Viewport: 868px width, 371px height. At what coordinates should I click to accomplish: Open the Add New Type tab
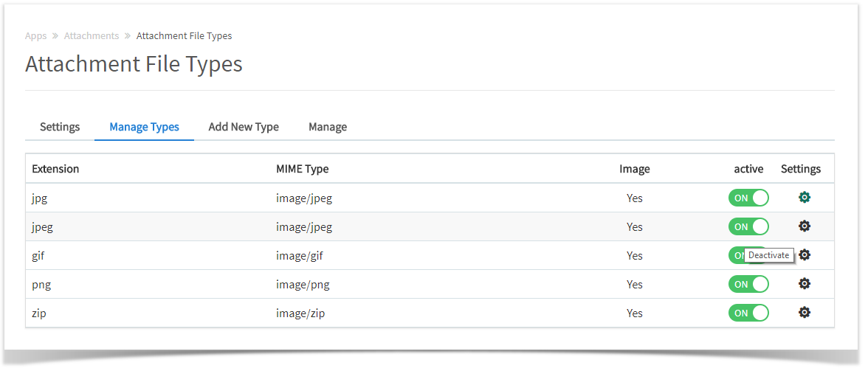[x=244, y=127]
